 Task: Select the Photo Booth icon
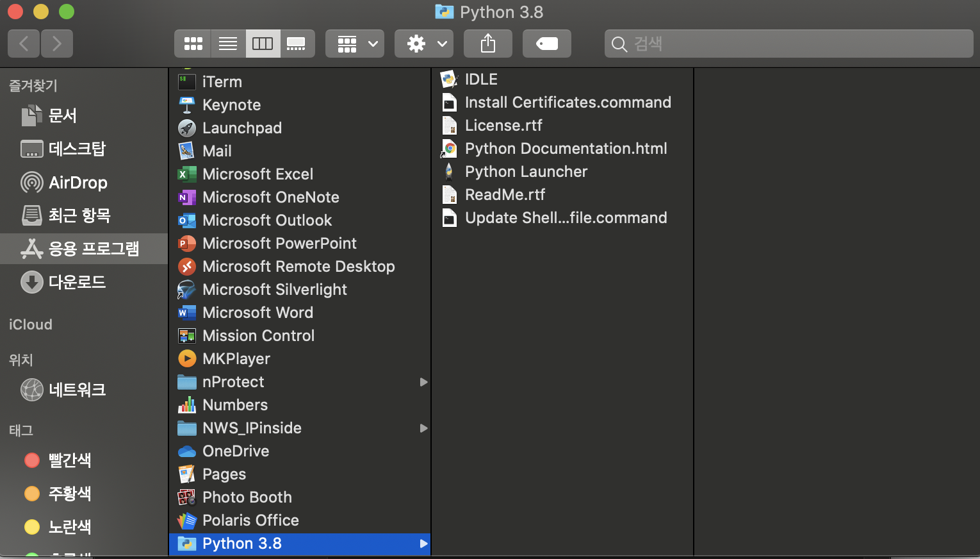pyautogui.click(x=186, y=497)
